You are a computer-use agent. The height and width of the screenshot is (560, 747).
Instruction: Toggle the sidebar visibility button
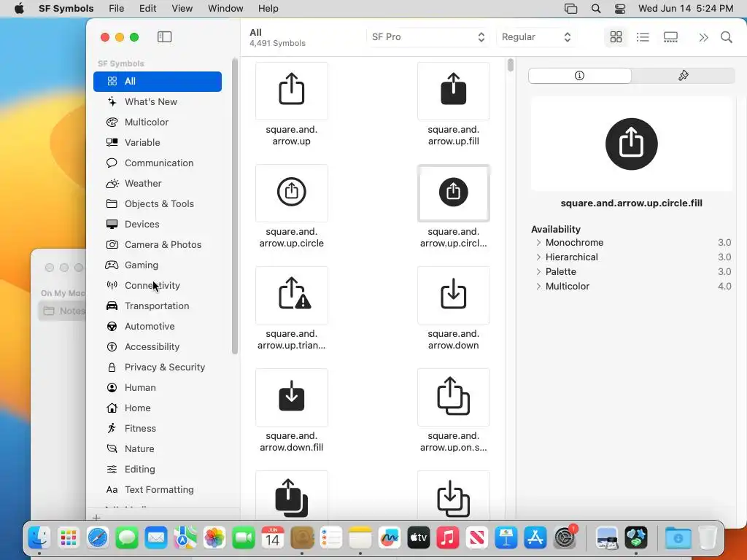click(x=164, y=36)
